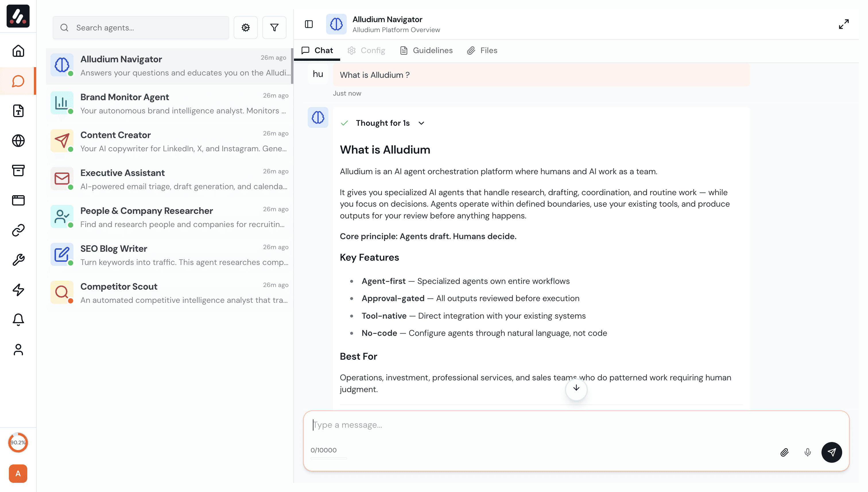Click the microphone voice input icon
The height and width of the screenshot is (492, 868).
807,452
